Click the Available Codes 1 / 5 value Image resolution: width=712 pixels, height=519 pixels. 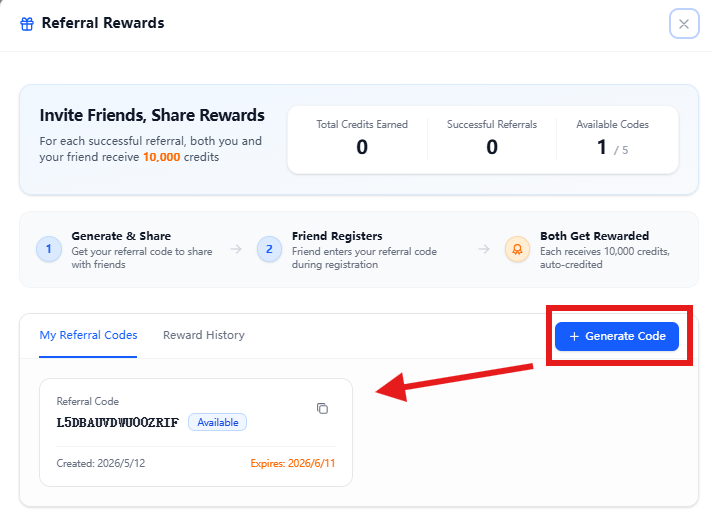click(613, 148)
